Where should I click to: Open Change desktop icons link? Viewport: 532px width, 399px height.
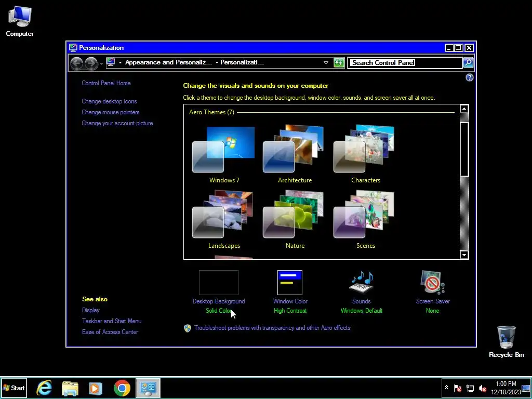(x=109, y=101)
